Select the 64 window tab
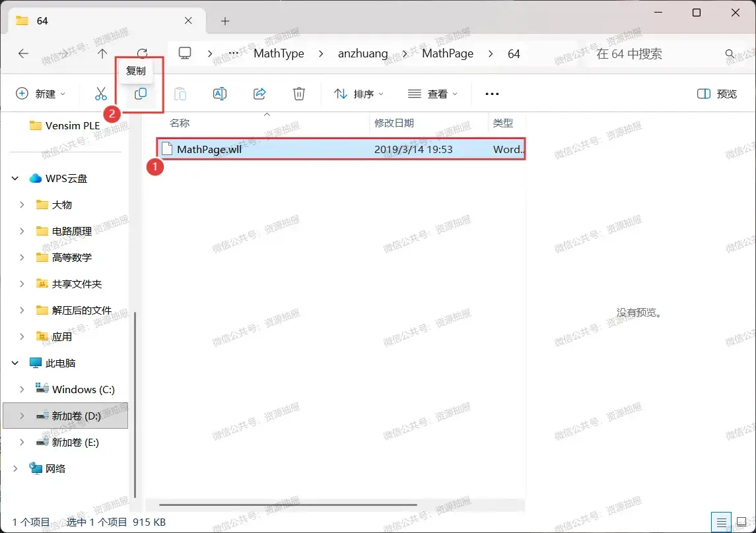The image size is (756, 533). tap(107, 20)
